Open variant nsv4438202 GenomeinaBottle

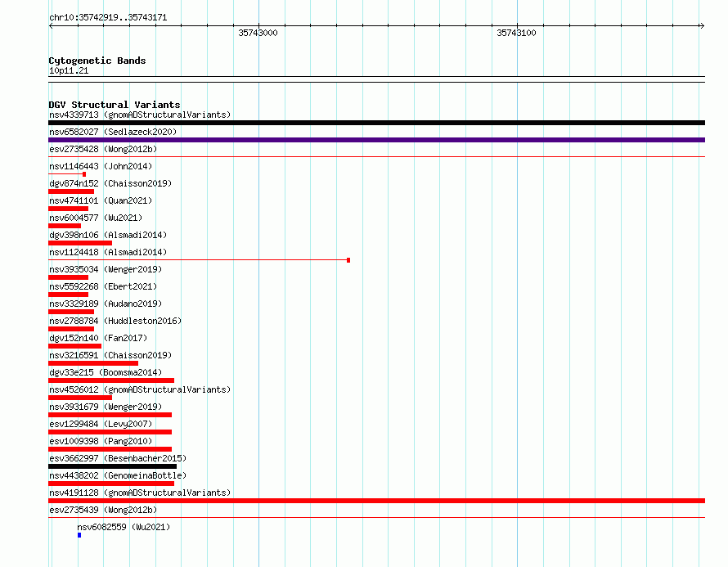click(x=118, y=475)
